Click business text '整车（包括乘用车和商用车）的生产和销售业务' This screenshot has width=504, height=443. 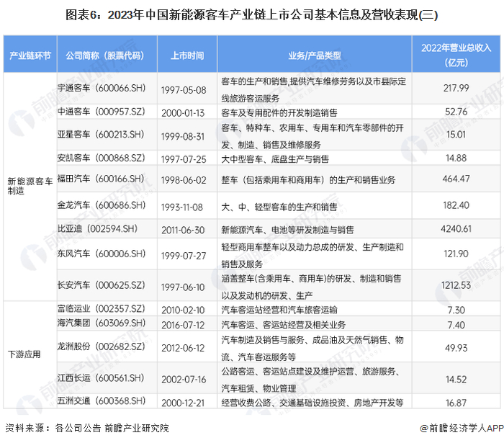tap(309, 180)
